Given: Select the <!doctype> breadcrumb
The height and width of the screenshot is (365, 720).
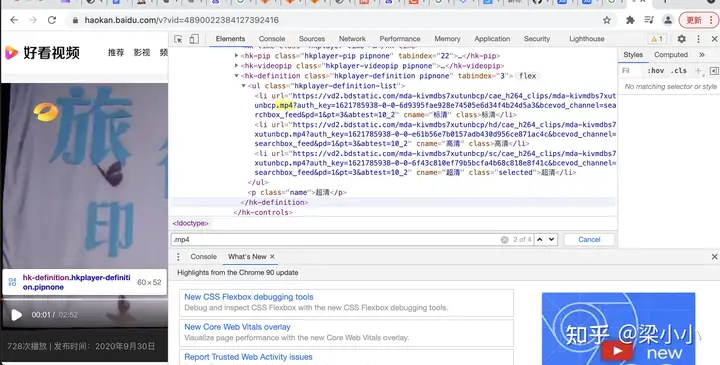Looking at the screenshot, I should 191,224.
